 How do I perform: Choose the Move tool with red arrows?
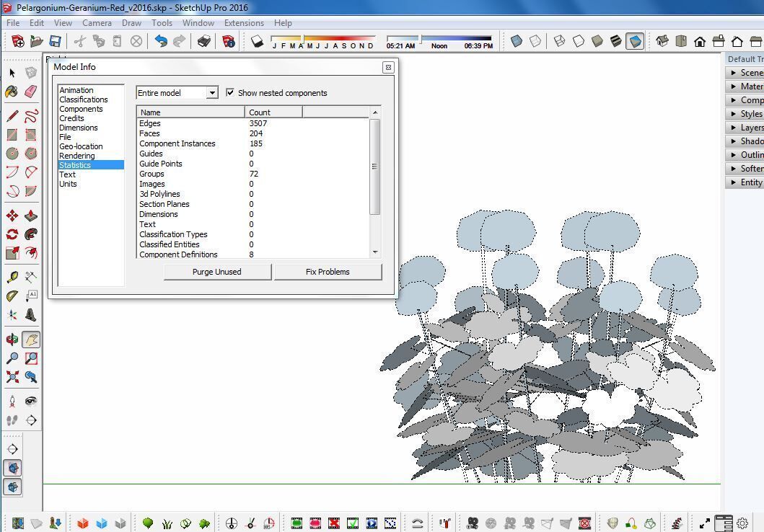tap(12, 216)
